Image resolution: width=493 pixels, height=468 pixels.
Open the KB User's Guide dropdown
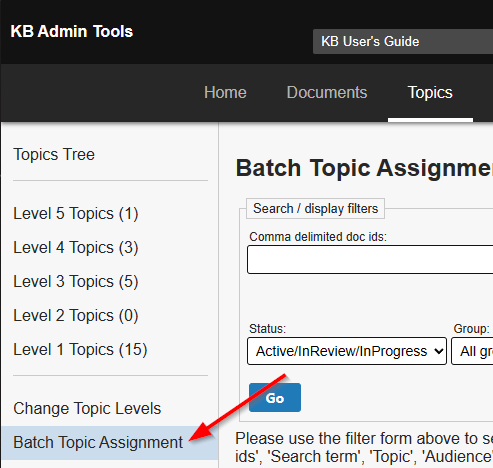click(403, 41)
